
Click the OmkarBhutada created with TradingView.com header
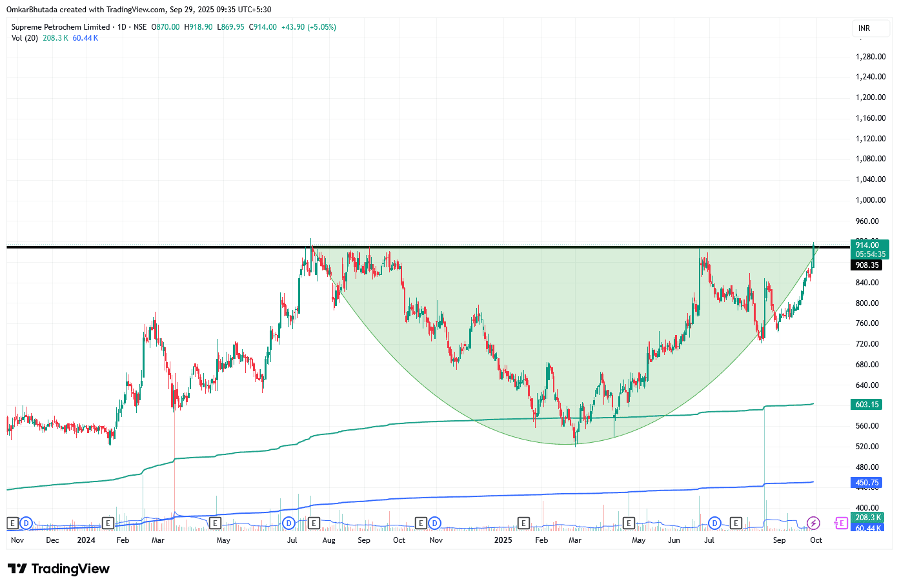(x=139, y=10)
